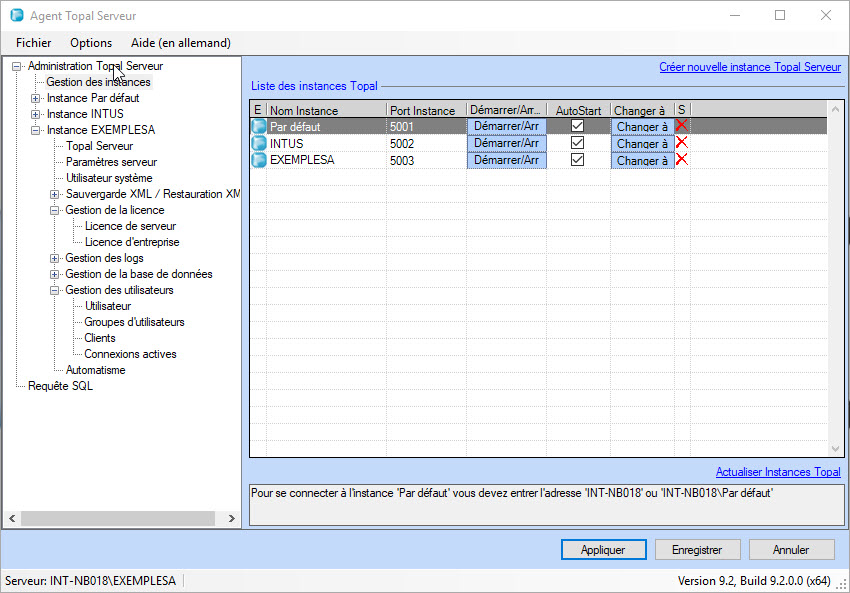The height and width of the screenshot is (593, 850).
Task: Click the INTUS instance row icon
Action: pyautogui.click(x=259, y=144)
